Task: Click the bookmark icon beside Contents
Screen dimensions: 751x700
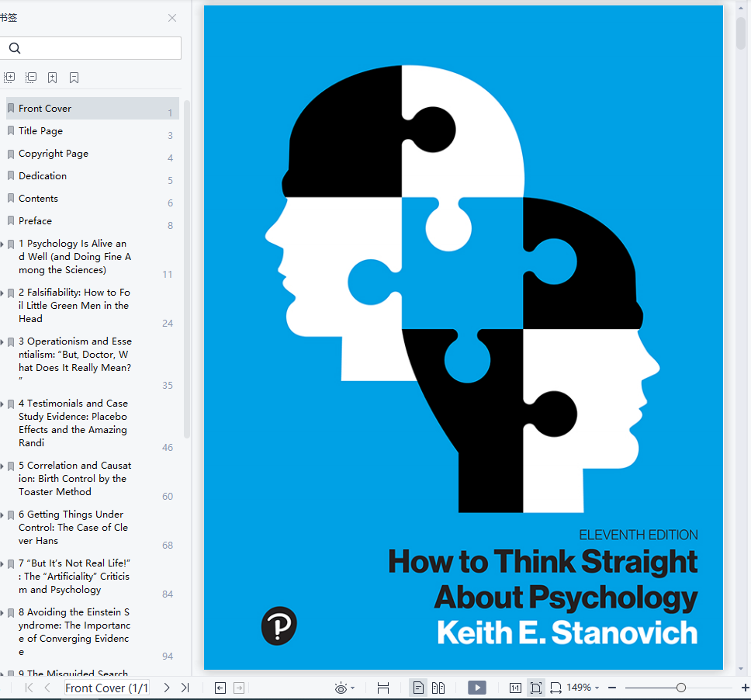Action: coord(11,199)
